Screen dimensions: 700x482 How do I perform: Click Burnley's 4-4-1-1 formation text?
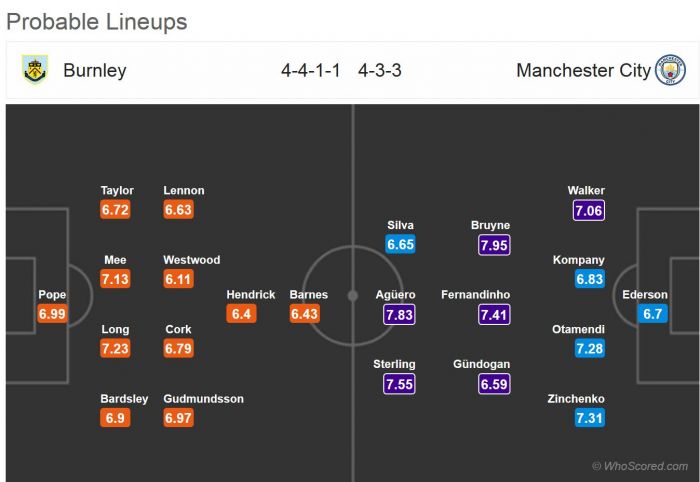[310, 70]
